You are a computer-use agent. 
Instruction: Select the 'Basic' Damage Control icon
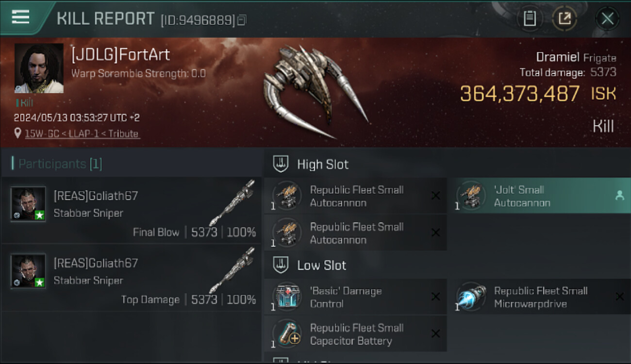pyautogui.click(x=286, y=297)
